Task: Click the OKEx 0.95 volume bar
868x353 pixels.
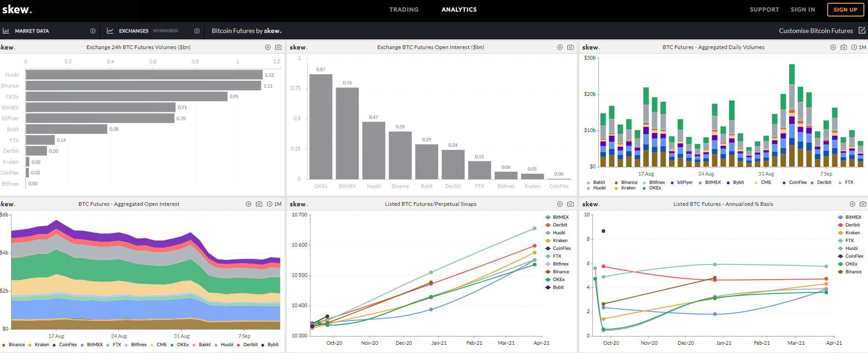Action: pyautogui.click(x=127, y=96)
